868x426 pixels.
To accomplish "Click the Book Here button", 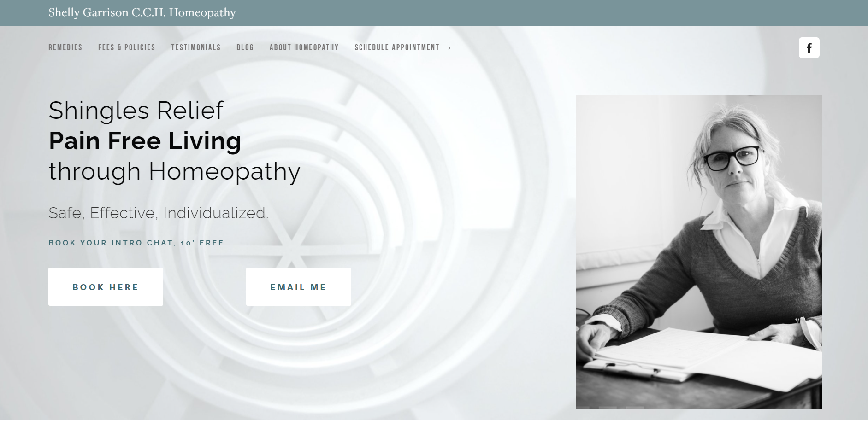I will click(106, 286).
